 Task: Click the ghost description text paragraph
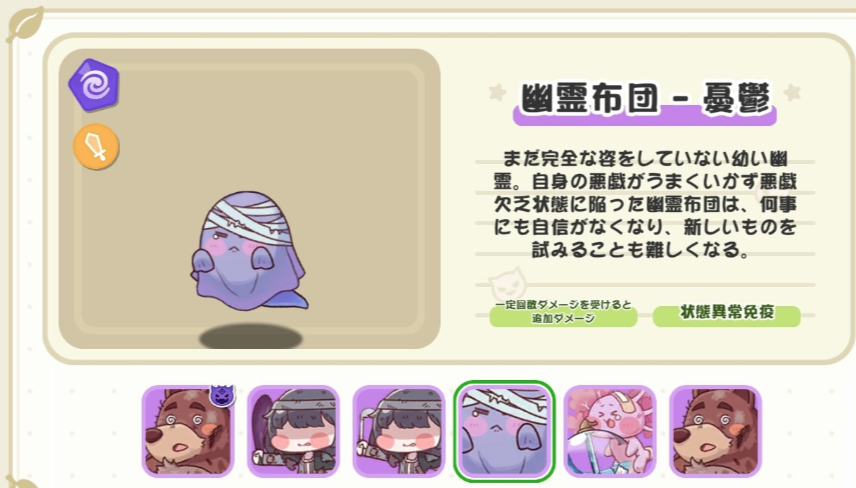645,204
